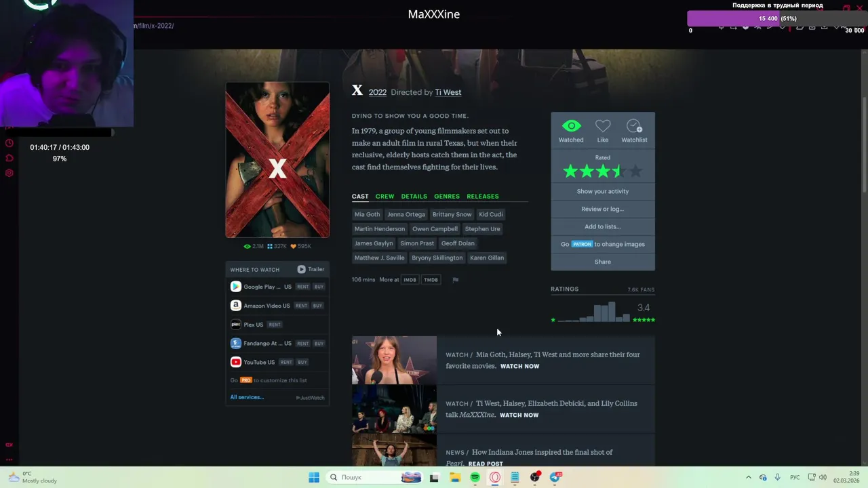Click RENT next to Amazon Video US
868x488 pixels.
(x=302, y=306)
